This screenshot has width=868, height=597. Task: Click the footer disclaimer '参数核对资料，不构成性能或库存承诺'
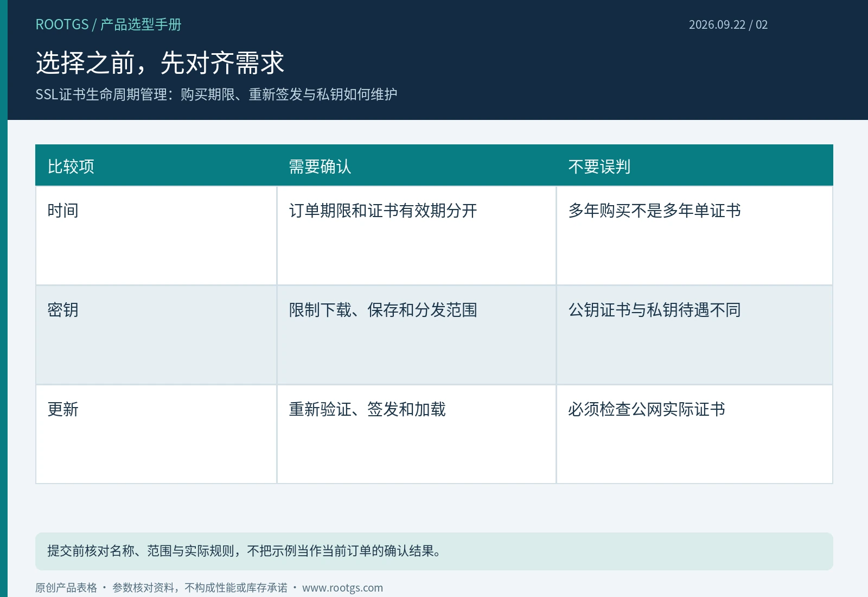(x=200, y=588)
